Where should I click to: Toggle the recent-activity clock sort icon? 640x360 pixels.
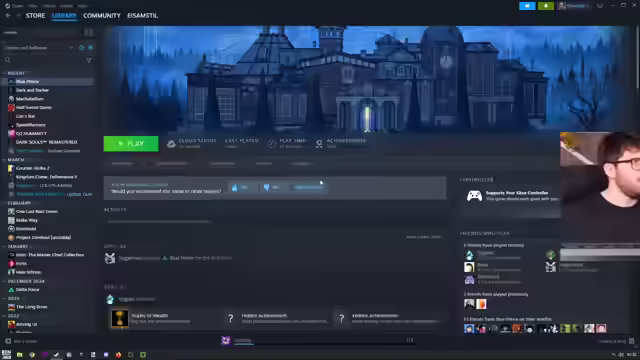coord(82,48)
